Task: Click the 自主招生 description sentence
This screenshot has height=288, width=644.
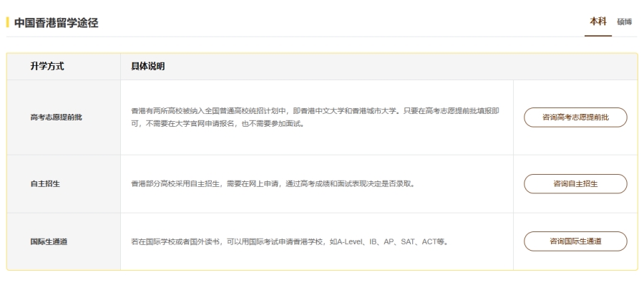Action: [273, 183]
